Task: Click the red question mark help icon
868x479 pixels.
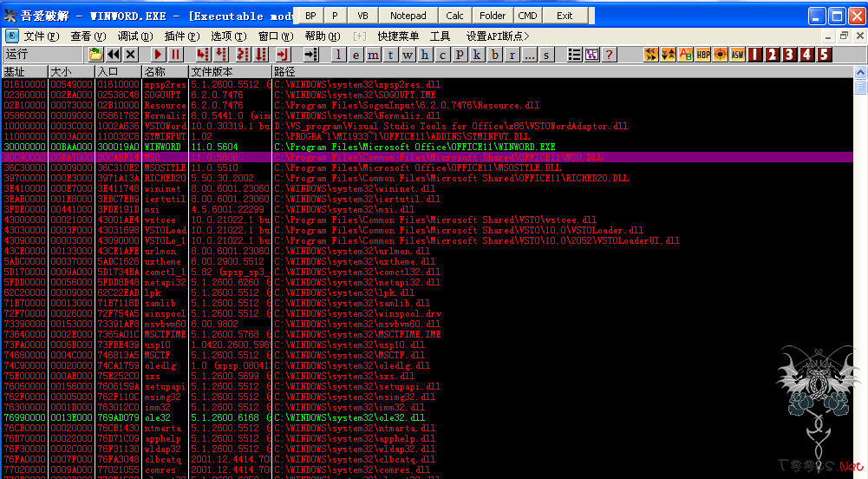Action: (609, 55)
